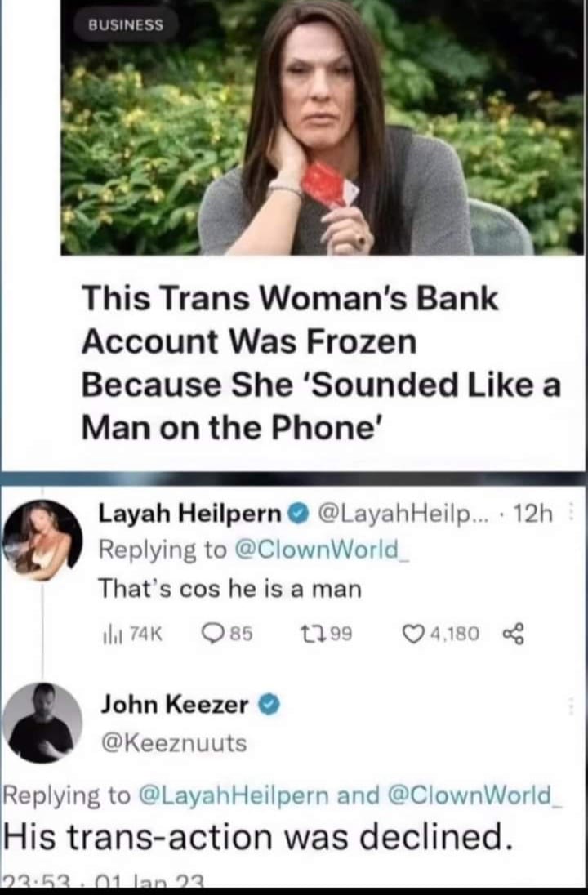588x895 pixels.
Task: Click the Layah Heilpern display name
Action: [x=190, y=514]
